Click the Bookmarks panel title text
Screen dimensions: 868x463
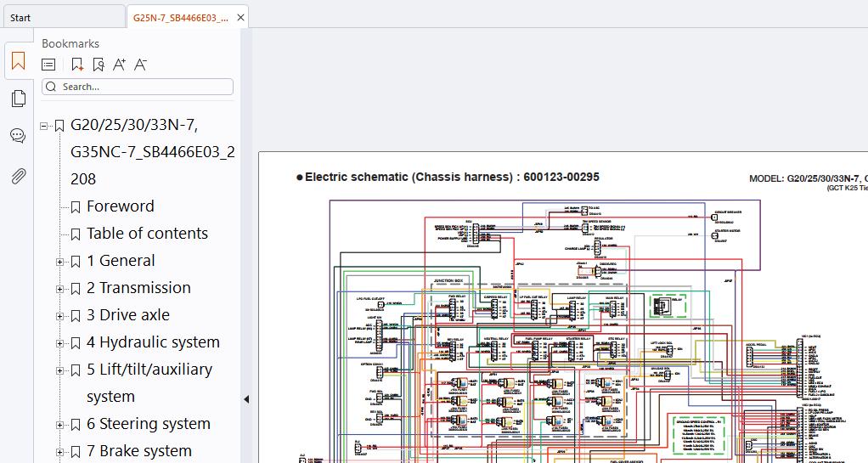[x=70, y=43]
